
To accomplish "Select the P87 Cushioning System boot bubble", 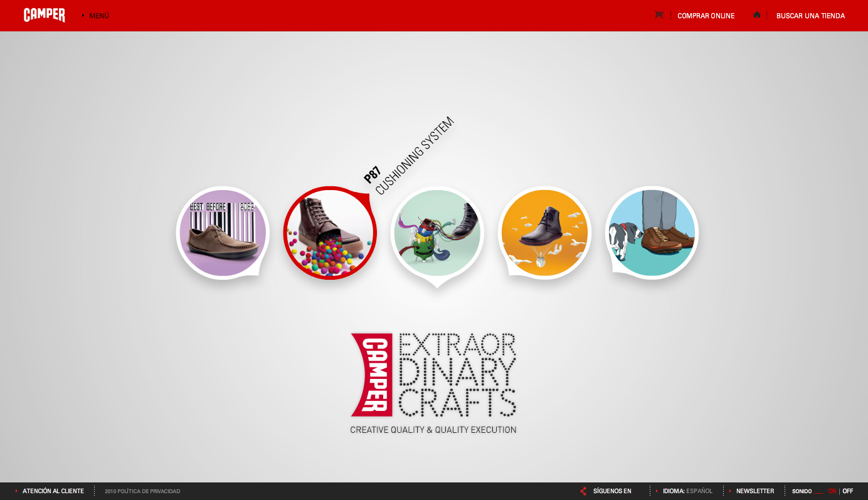I will 330,233.
